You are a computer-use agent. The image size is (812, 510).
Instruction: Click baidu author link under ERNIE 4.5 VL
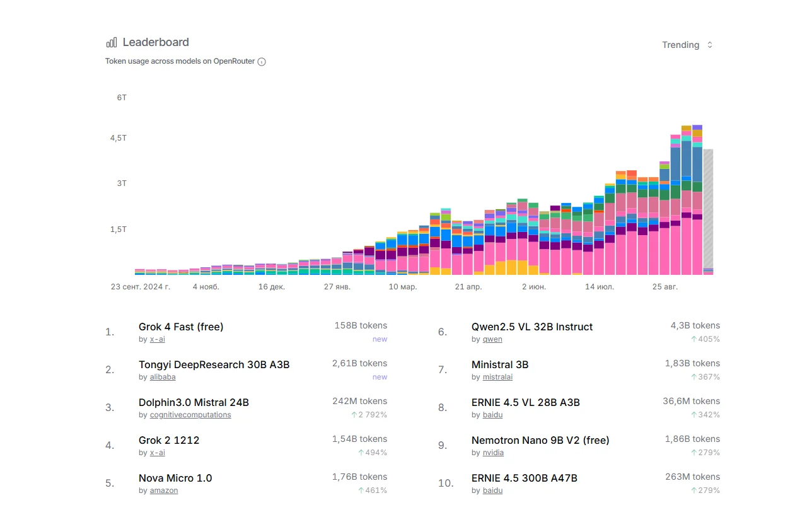492,415
